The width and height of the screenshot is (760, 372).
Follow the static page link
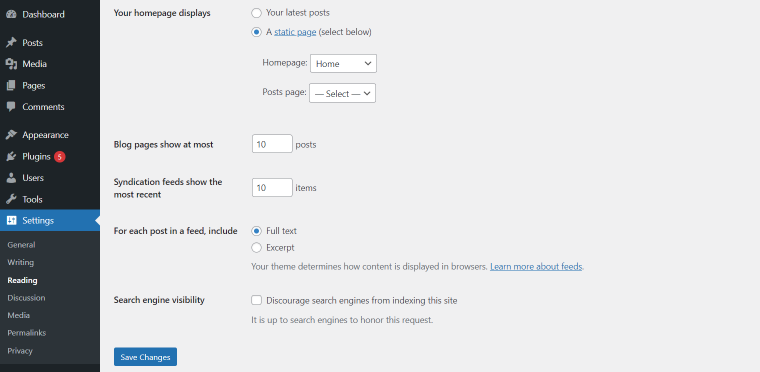[x=295, y=32]
